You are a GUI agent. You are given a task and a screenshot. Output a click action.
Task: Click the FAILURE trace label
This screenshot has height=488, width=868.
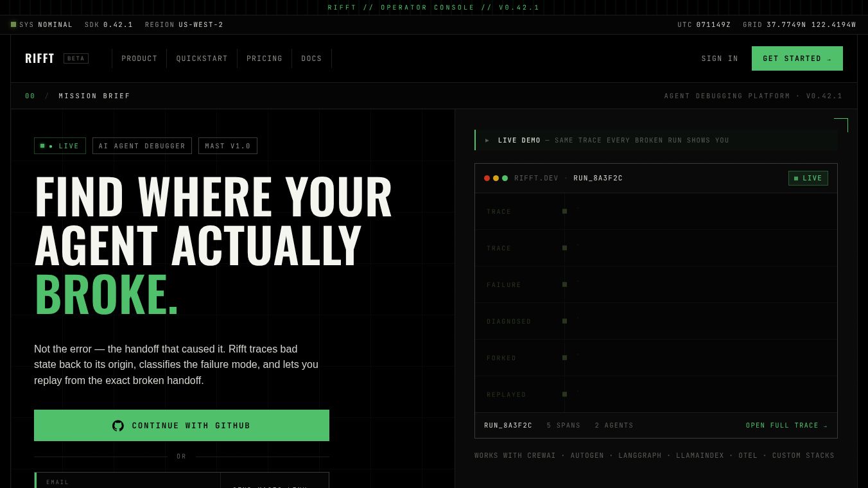pos(504,284)
